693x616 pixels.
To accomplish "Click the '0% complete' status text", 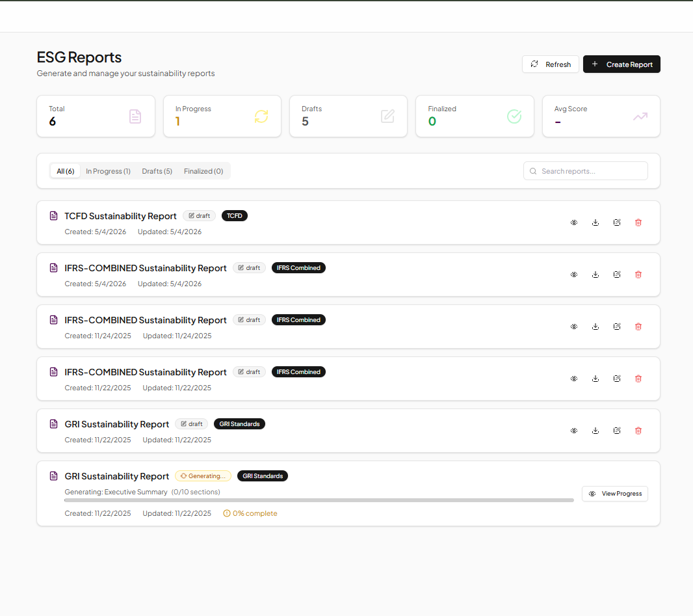I will pyautogui.click(x=250, y=513).
